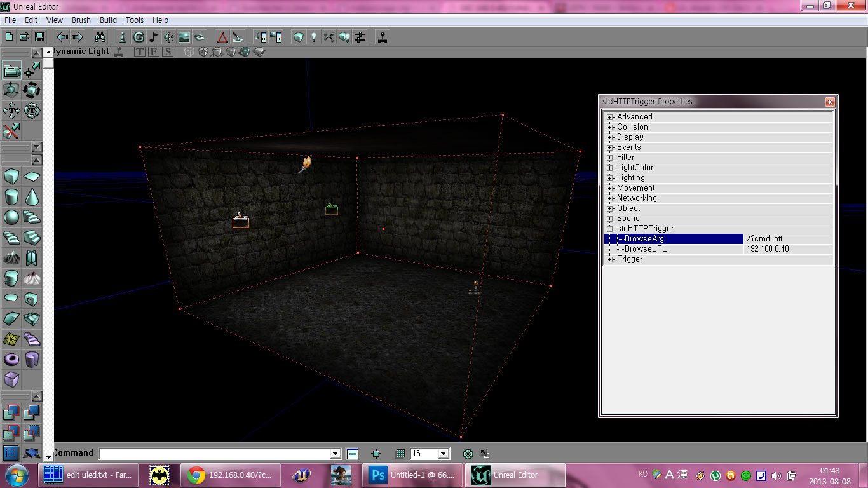Click the New Level toolbar icon
This screenshot has width=868, height=488.
pos(10,37)
